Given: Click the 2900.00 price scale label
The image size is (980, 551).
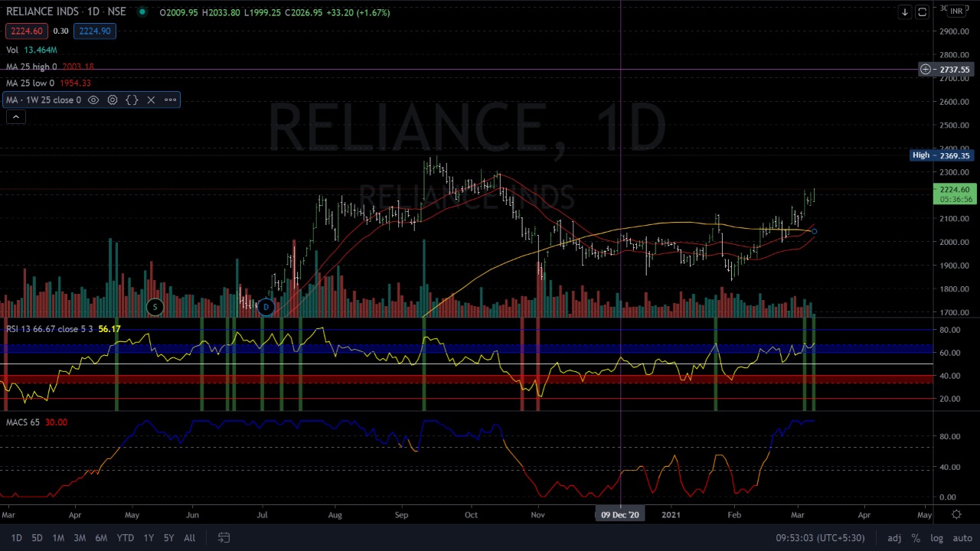Looking at the screenshot, I should point(954,31).
